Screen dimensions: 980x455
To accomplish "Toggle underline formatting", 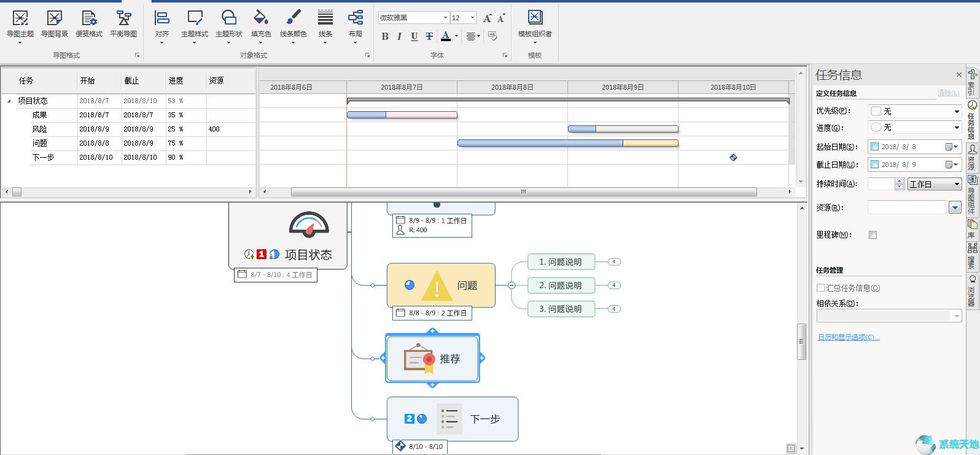I will point(414,36).
